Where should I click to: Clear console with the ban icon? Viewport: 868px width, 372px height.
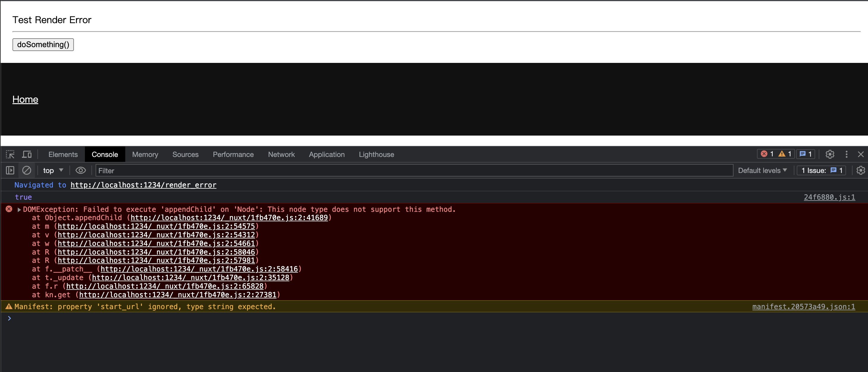(x=27, y=170)
